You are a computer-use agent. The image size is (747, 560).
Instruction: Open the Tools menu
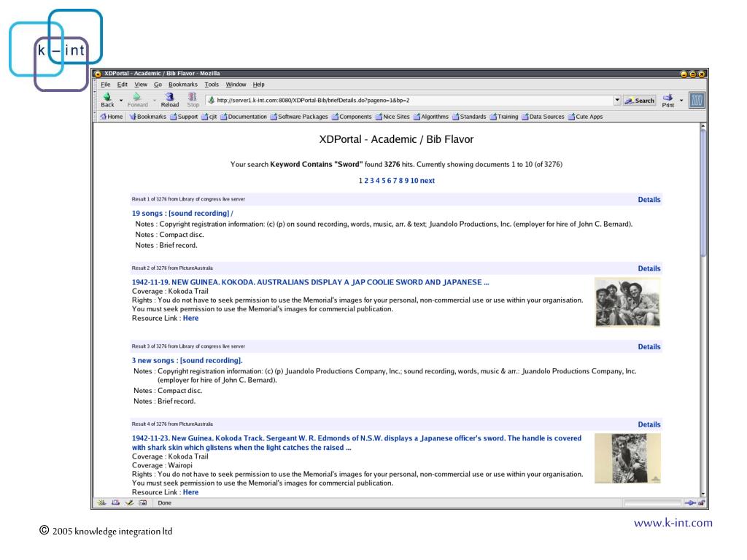coord(212,85)
